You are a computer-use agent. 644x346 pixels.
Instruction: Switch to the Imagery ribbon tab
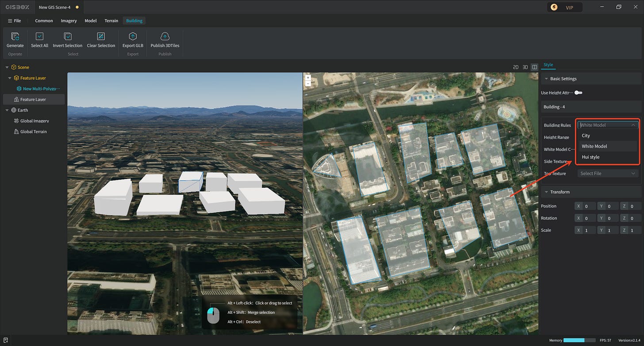[x=69, y=21]
